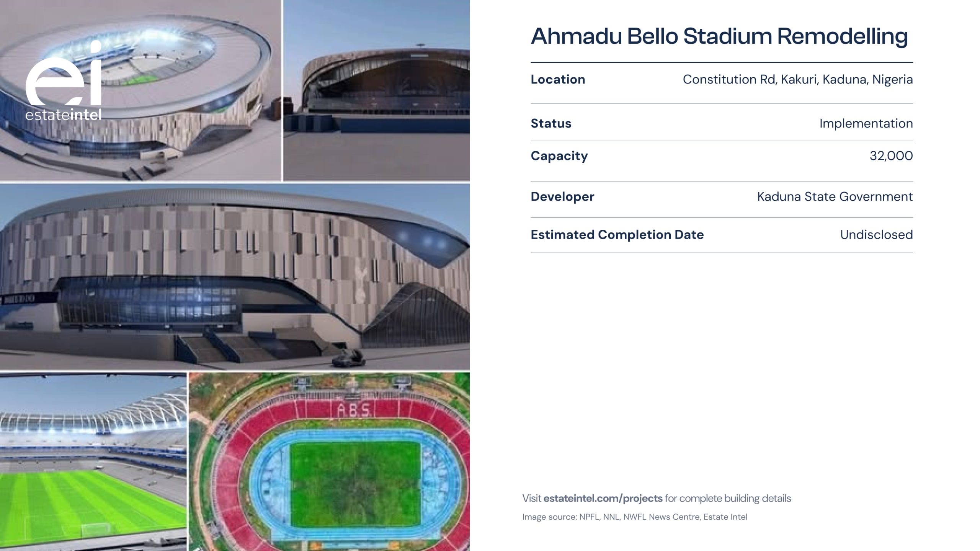This screenshot has height=551, width=980.
Task: Select the stadium side entrance render
Action: (x=376, y=90)
